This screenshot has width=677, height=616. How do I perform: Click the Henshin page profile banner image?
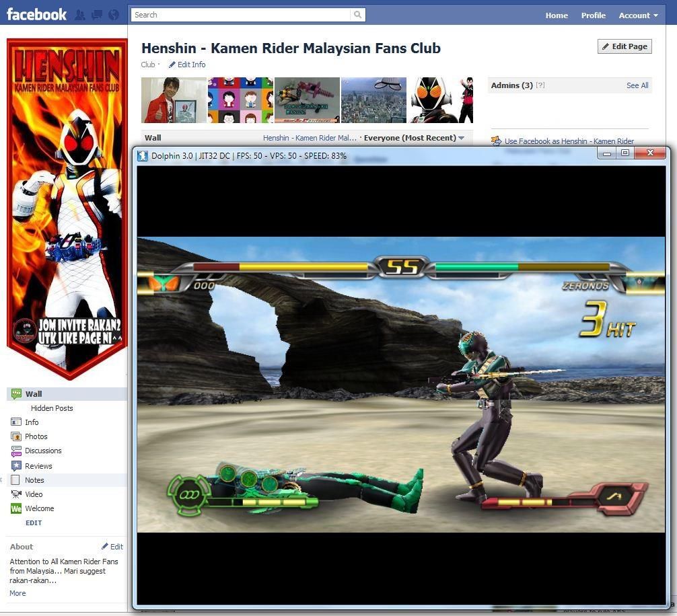(x=67, y=209)
